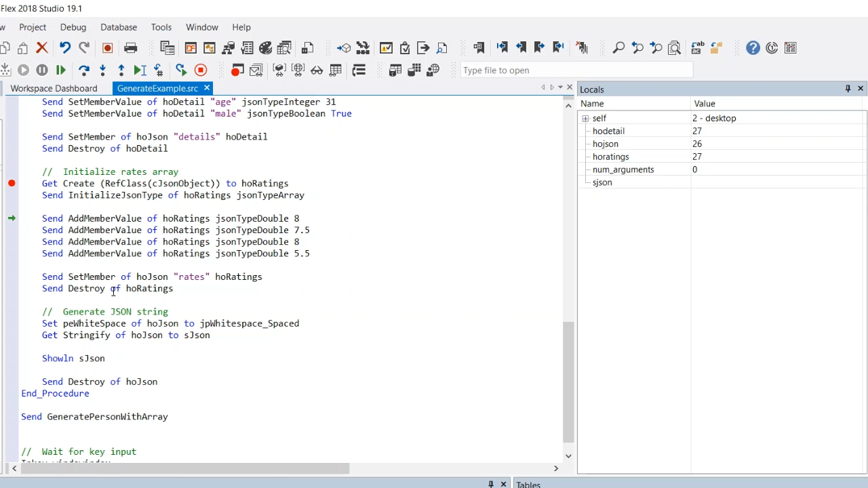
Task: Toggle bookmark using the bookmark toolbar icon
Action: 479,47
